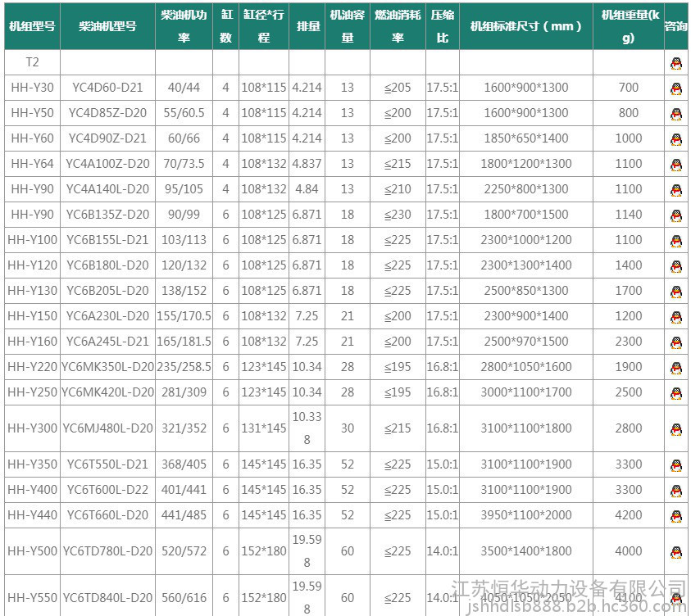The image size is (691, 616).
Task: Tap QQ penguin icon in HH-Y100 row
Action: coord(676,242)
